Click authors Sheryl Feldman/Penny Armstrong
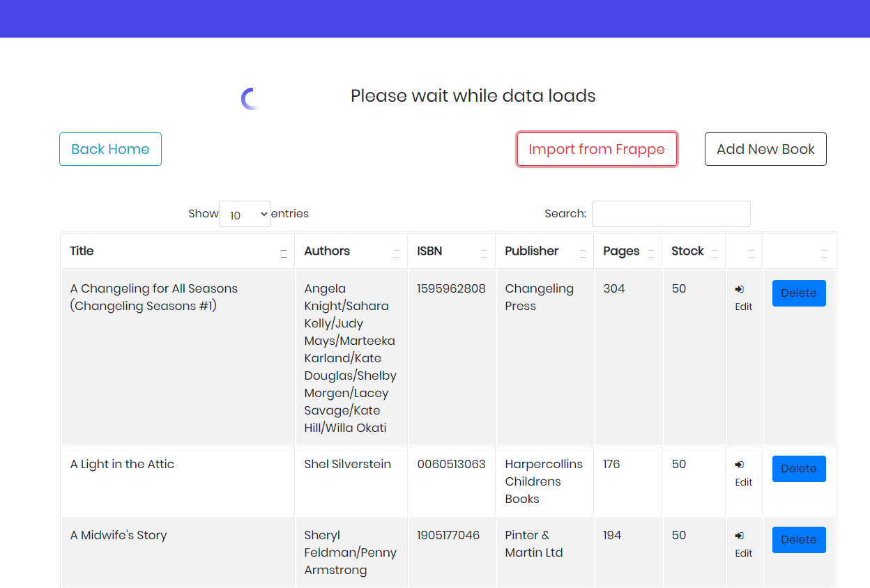Viewport: 870px width, 588px height. pos(351,553)
